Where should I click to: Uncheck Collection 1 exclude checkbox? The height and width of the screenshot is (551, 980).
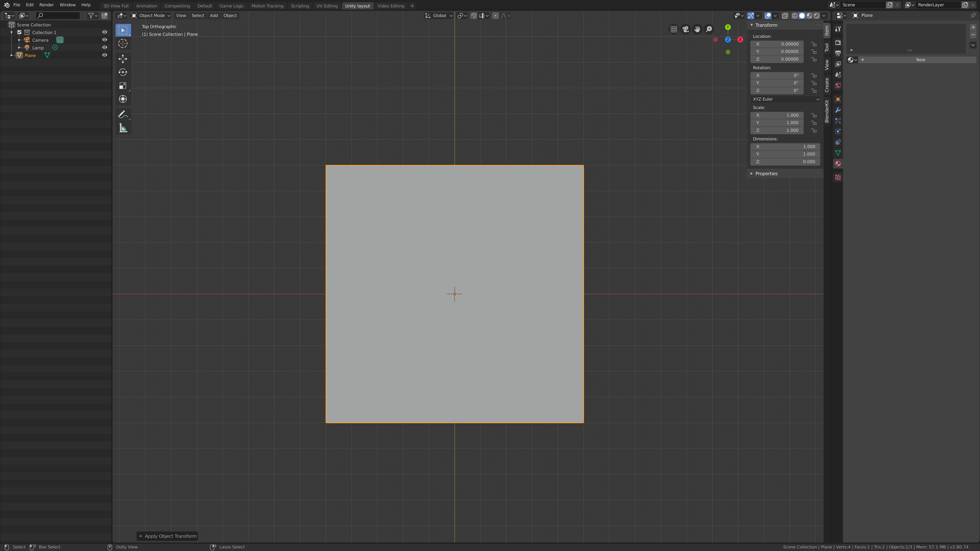coord(19,32)
